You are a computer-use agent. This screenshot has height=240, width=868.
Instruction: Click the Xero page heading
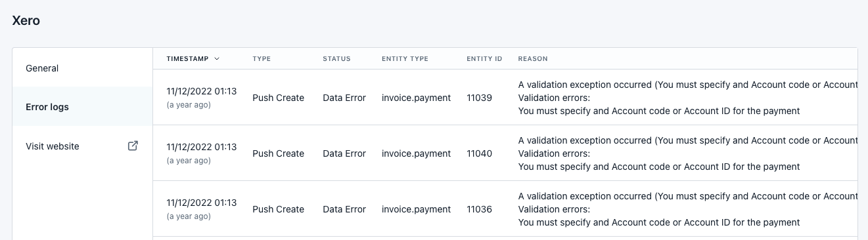26,21
